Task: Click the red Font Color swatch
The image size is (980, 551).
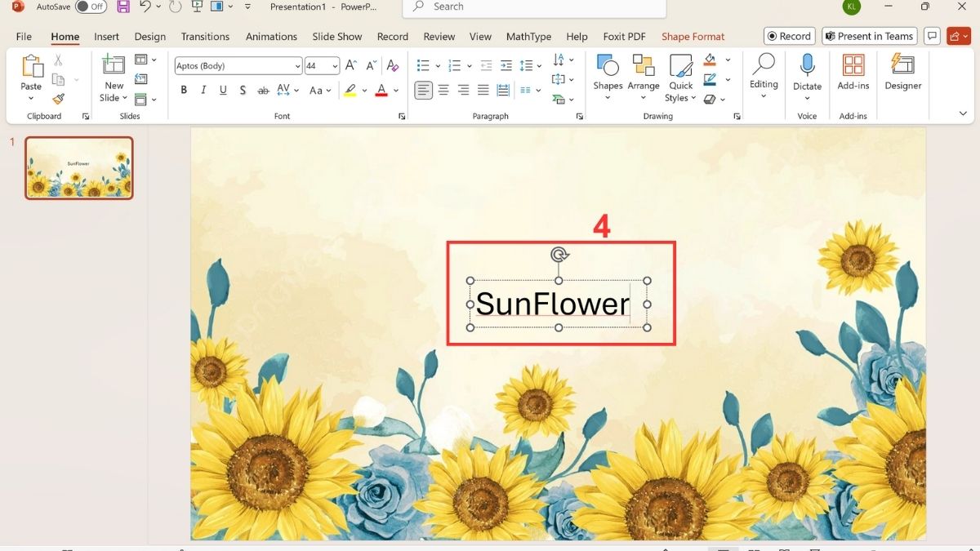Action: [381, 91]
